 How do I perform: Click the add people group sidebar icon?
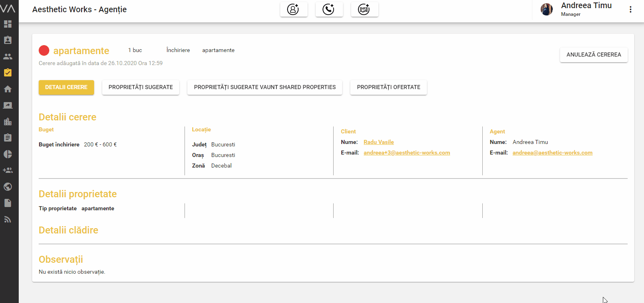[x=8, y=170]
